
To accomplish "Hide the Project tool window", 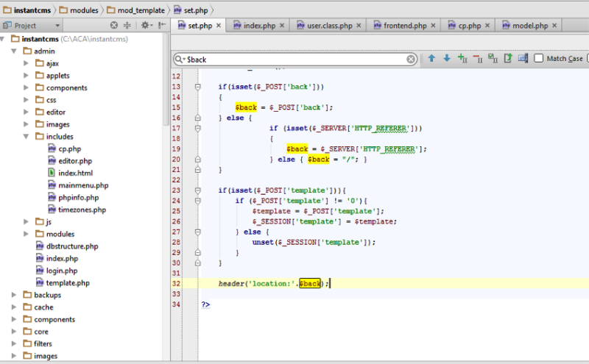I will pyautogui.click(x=162, y=25).
